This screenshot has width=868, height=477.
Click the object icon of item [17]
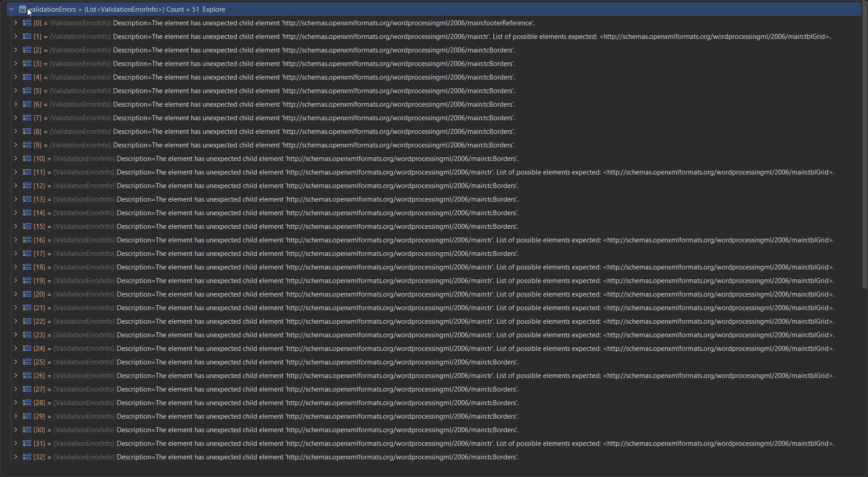[27, 253]
